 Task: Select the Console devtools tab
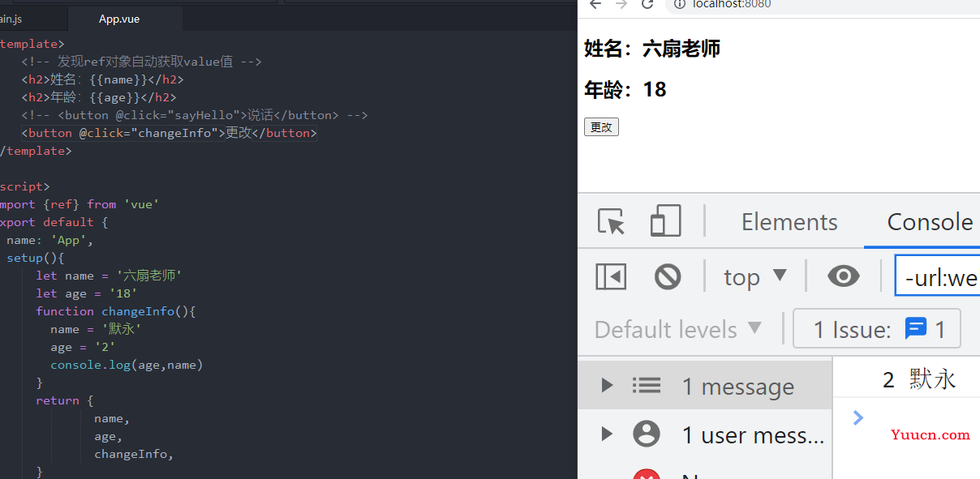[x=930, y=222]
